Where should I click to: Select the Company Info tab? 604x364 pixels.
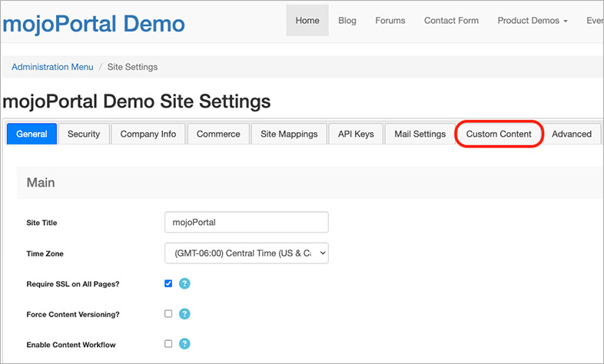(x=148, y=134)
